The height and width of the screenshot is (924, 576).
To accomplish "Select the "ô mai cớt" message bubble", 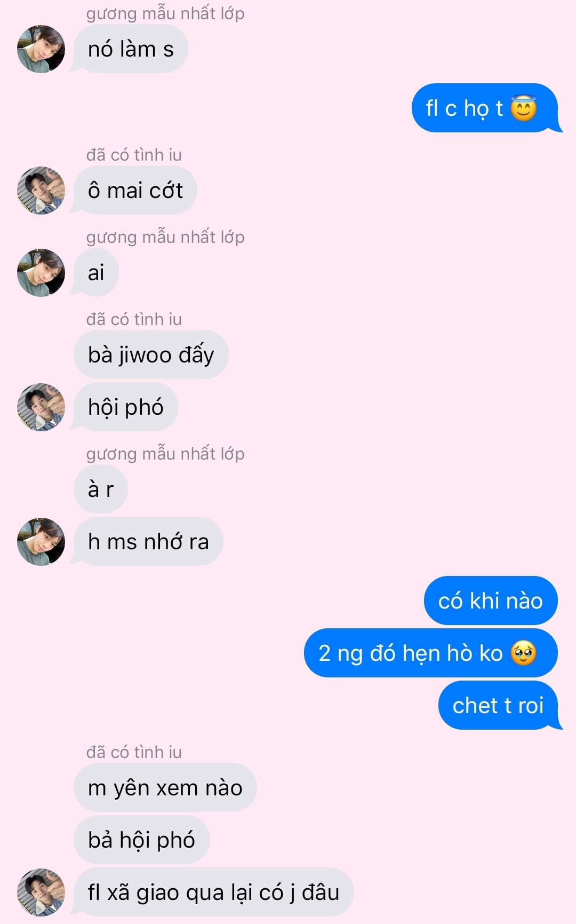I will tap(135, 191).
